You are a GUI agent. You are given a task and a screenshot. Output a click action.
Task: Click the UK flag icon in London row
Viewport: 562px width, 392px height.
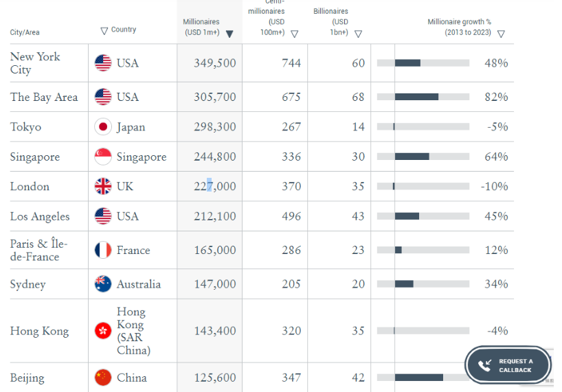coord(103,187)
